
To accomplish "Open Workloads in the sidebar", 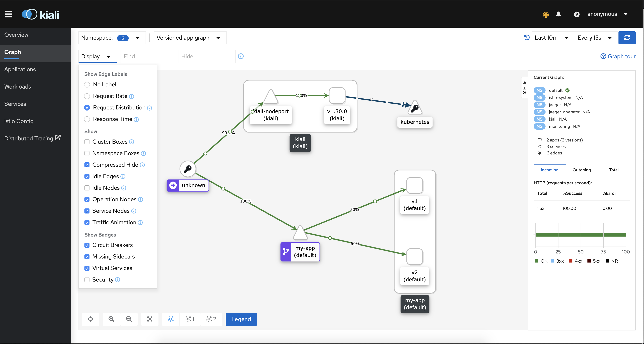I will pos(17,87).
